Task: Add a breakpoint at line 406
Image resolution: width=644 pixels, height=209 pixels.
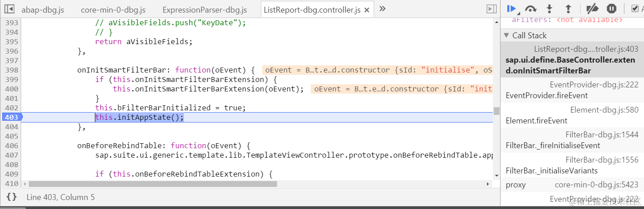Action: [11, 145]
